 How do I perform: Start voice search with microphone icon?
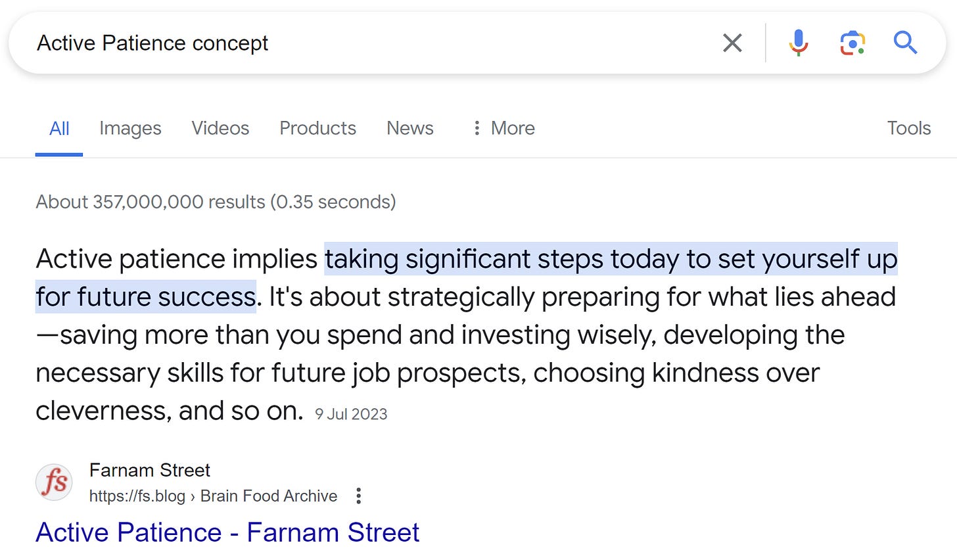coord(799,43)
